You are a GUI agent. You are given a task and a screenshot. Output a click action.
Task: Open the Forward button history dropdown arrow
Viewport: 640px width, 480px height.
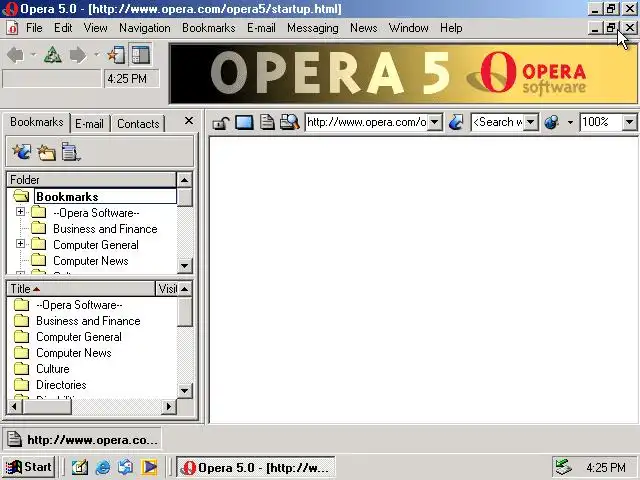(x=96, y=55)
